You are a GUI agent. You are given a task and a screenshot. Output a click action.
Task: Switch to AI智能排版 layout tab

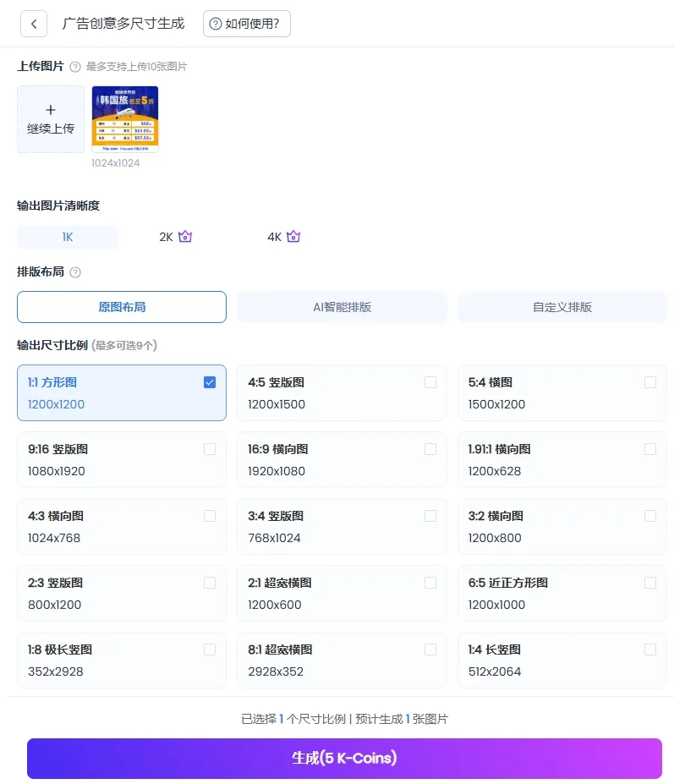click(342, 307)
